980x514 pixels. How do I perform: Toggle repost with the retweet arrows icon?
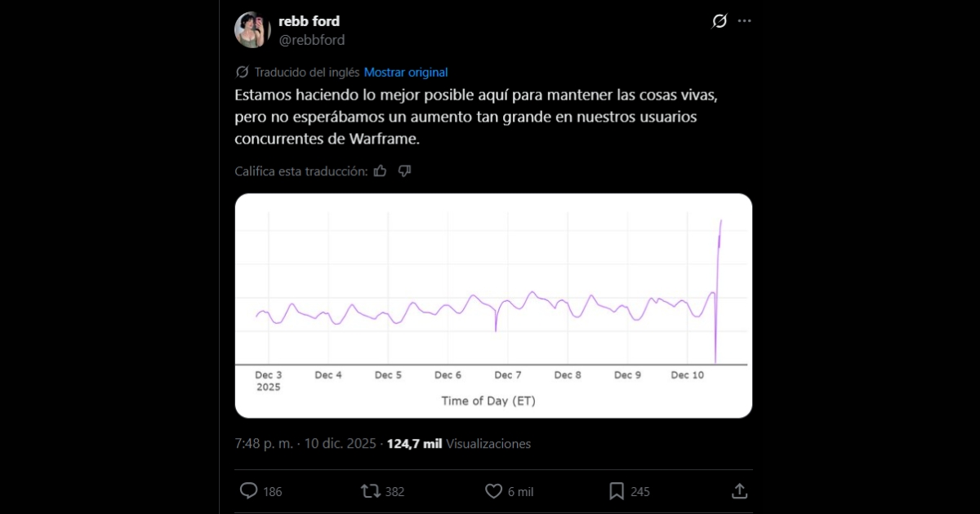point(371,491)
